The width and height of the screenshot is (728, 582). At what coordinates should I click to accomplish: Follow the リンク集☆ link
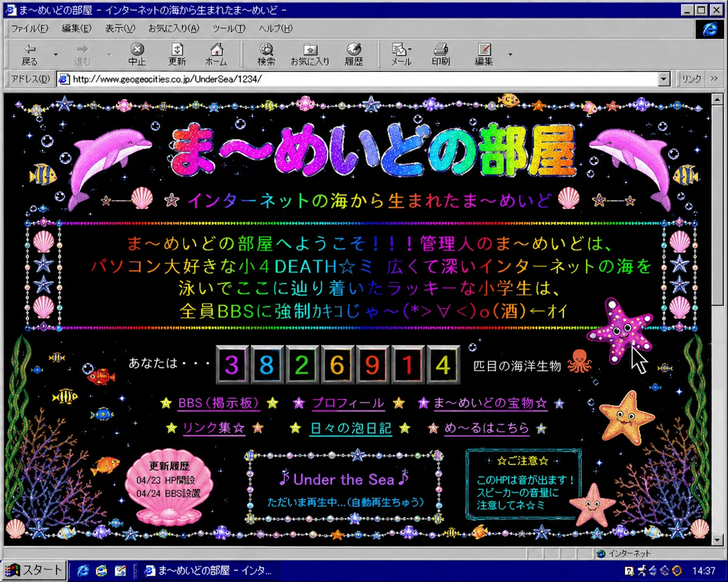point(214,428)
